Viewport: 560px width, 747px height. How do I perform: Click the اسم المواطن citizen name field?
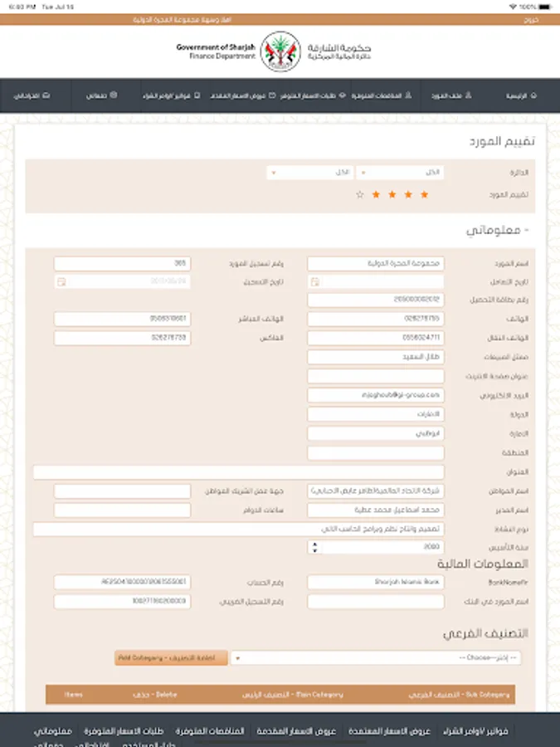click(x=376, y=491)
